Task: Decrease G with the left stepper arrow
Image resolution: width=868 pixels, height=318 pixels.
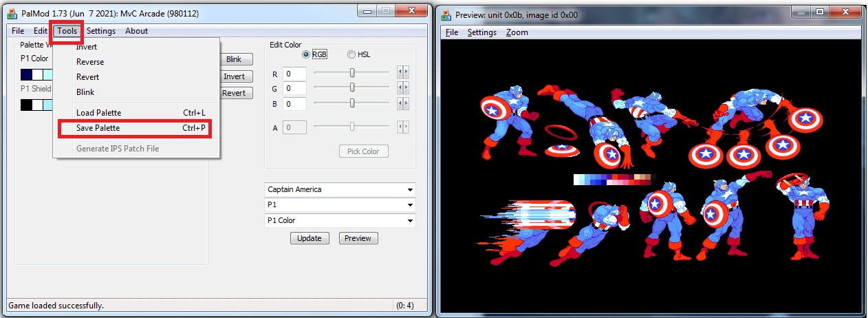Action: [x=400, y=87]
